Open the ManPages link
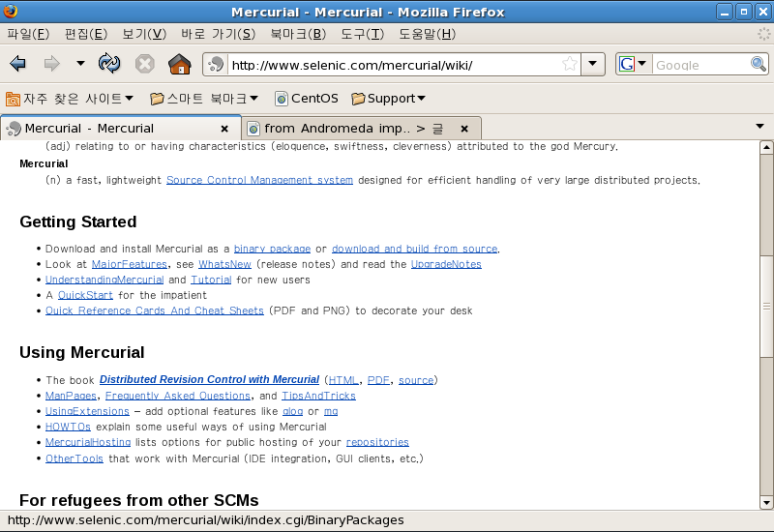 [x=71, y=396]
